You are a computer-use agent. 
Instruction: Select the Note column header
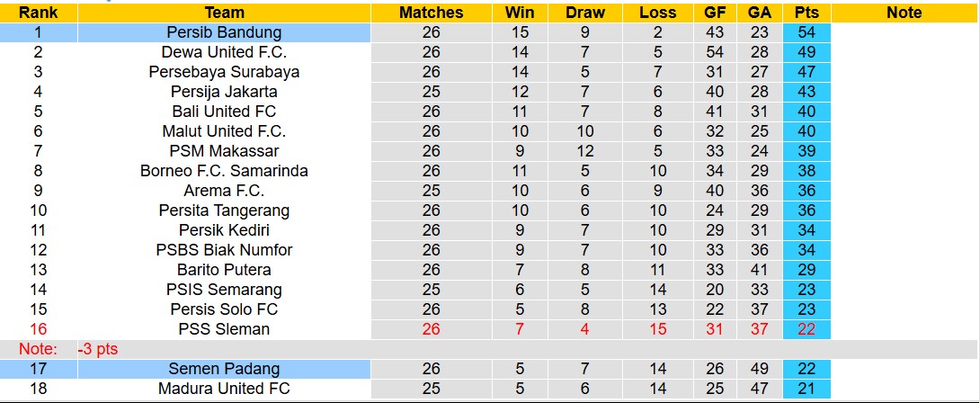[904, 13]
